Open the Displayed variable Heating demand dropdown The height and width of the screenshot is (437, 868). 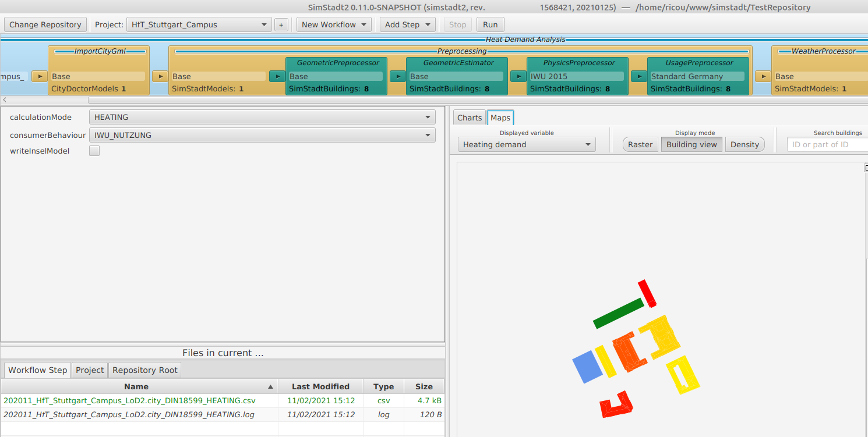527,144
